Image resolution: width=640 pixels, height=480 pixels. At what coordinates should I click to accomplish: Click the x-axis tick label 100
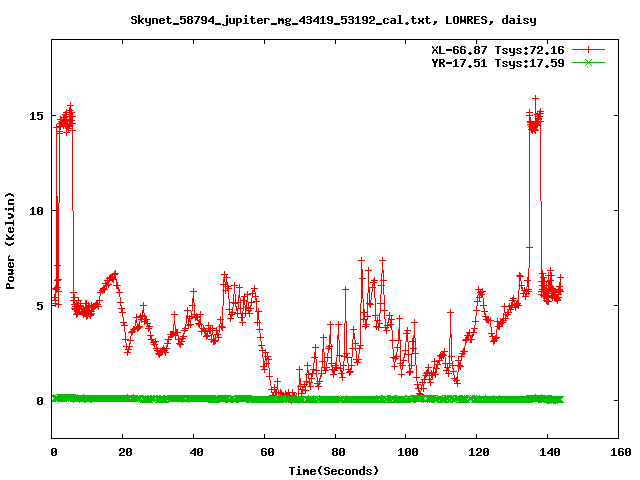(x=408, y=452)
